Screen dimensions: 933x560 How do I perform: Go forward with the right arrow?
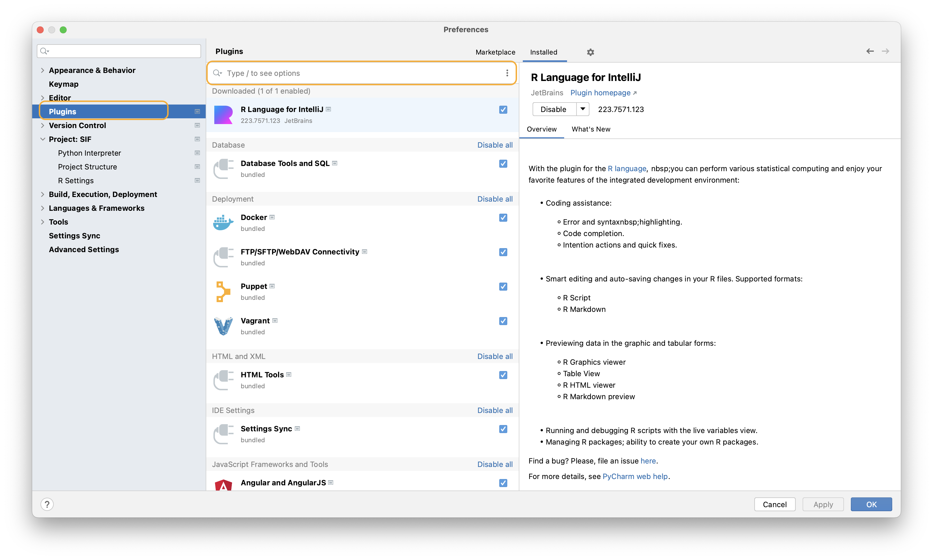[x=885, y=51]
